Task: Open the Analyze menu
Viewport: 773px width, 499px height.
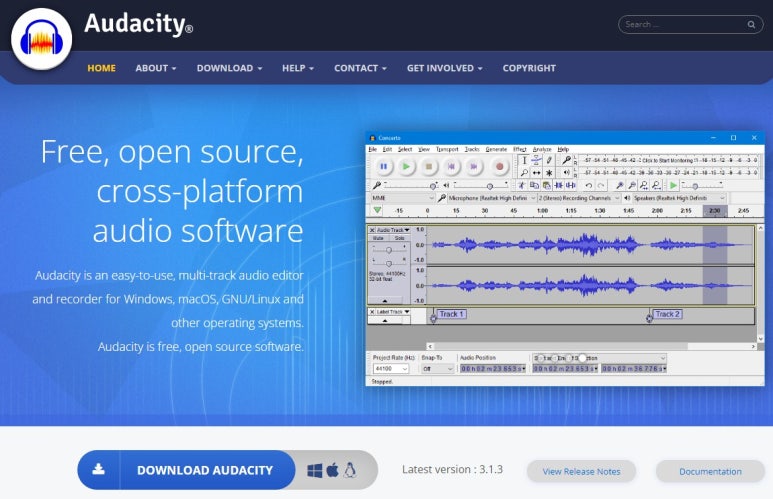Action: (x=542, y=149)
